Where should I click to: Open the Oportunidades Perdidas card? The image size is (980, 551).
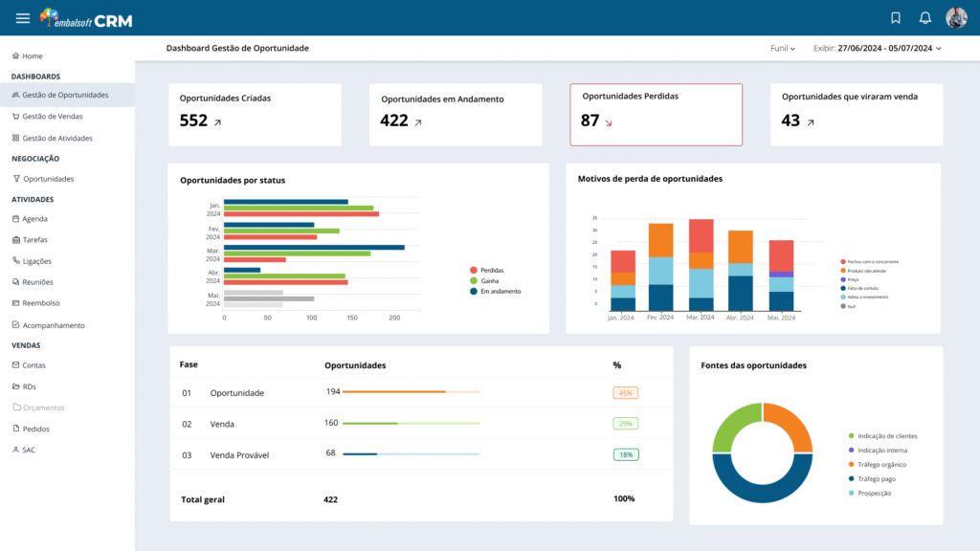(x=656, y=114)
